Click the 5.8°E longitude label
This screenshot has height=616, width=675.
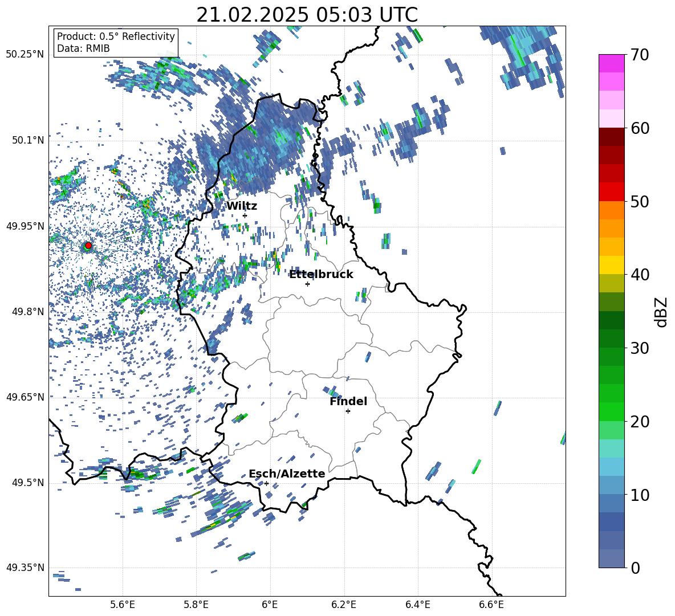click(196, 605)
